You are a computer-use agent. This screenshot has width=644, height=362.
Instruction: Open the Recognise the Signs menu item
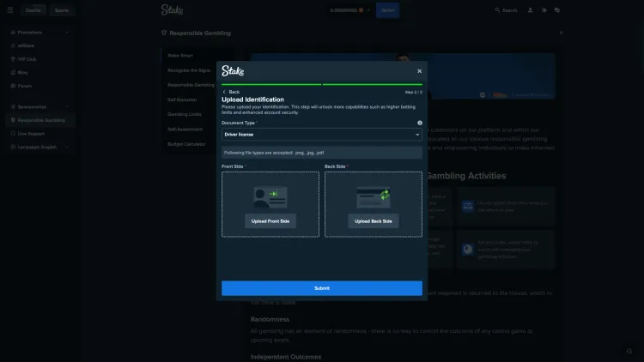coord(189,70)
